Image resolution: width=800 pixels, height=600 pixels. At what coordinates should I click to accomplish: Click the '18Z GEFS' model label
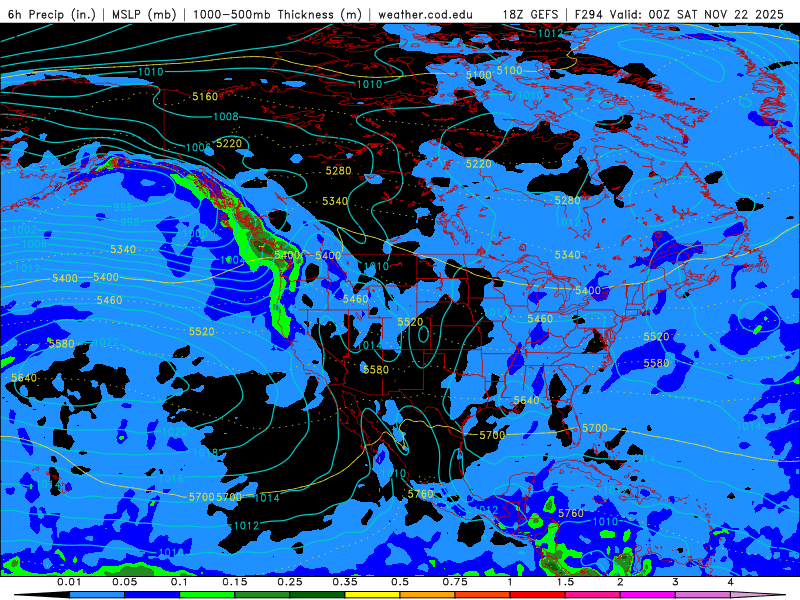coord(531,14)
